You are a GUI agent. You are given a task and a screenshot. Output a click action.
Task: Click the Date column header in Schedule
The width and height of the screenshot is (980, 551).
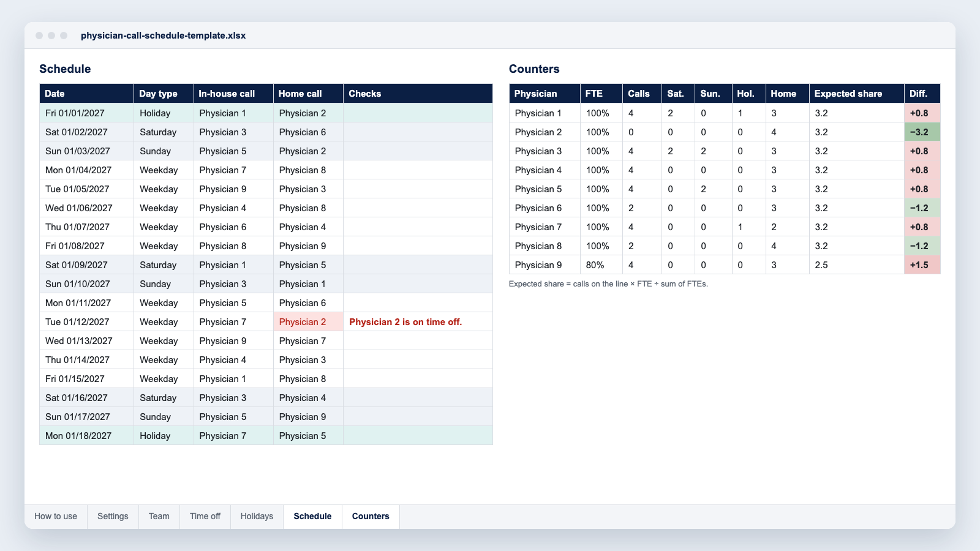86,94
